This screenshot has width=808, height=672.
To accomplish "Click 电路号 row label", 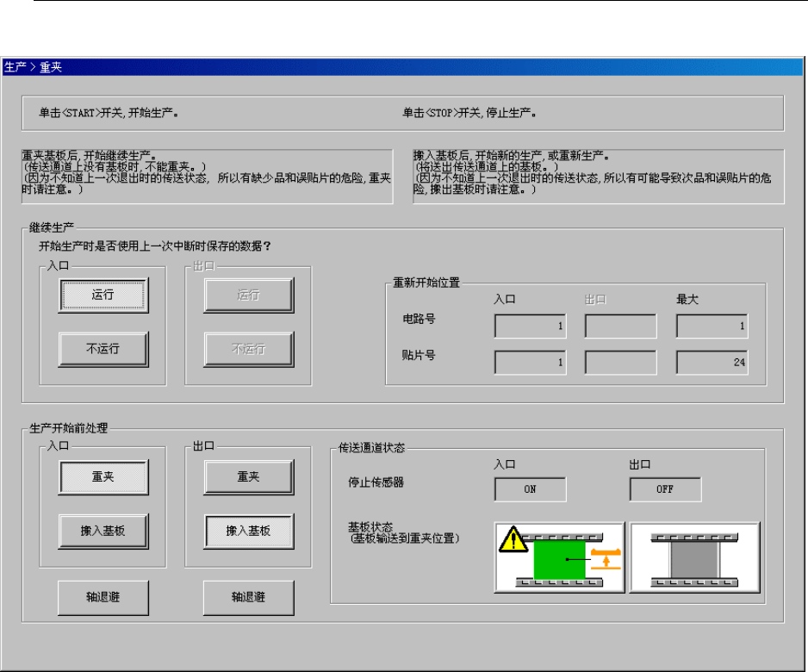I will 419,319.
